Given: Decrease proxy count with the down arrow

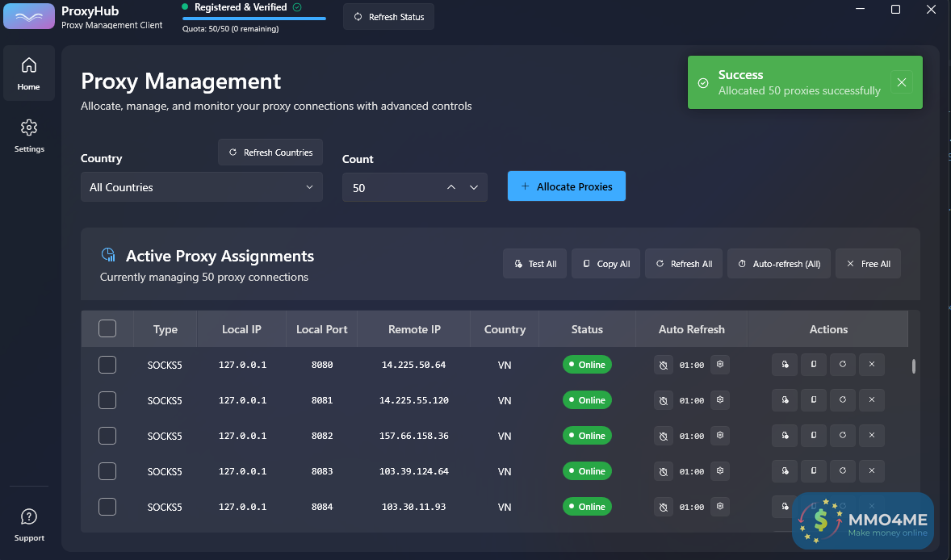Looking at the screenshot, I should [x=474, y=187].
